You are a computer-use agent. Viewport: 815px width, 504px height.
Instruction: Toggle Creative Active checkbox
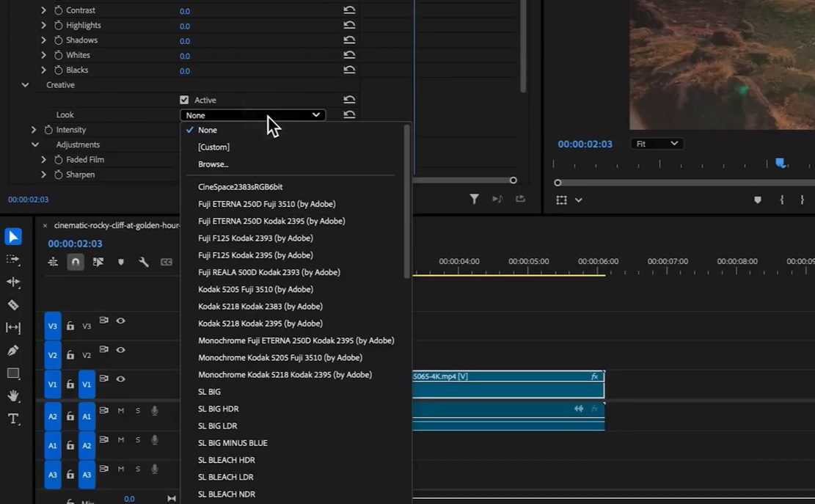pyautogui.click(x=184, y=100)
